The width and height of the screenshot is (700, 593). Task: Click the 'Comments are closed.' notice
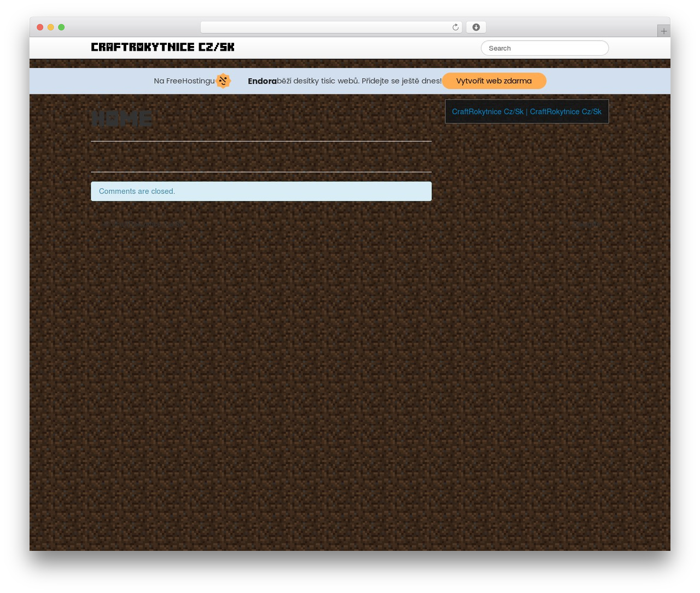pos(261,191)
